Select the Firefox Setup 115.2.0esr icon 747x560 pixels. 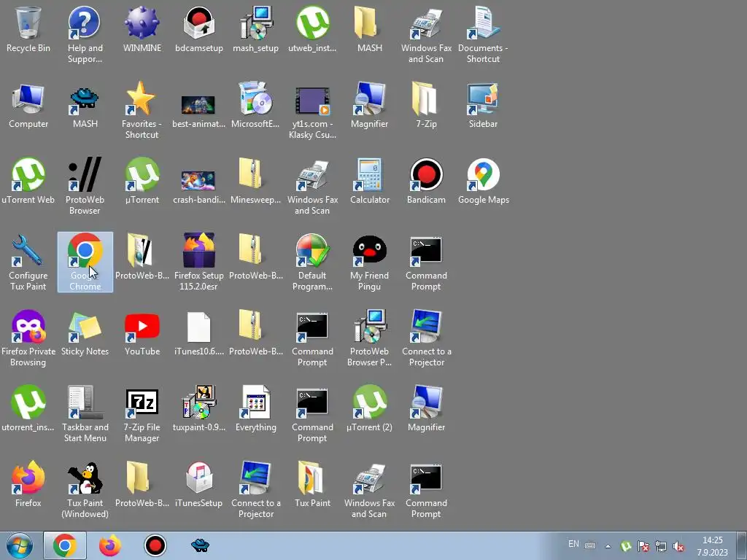tap(198, 262)
